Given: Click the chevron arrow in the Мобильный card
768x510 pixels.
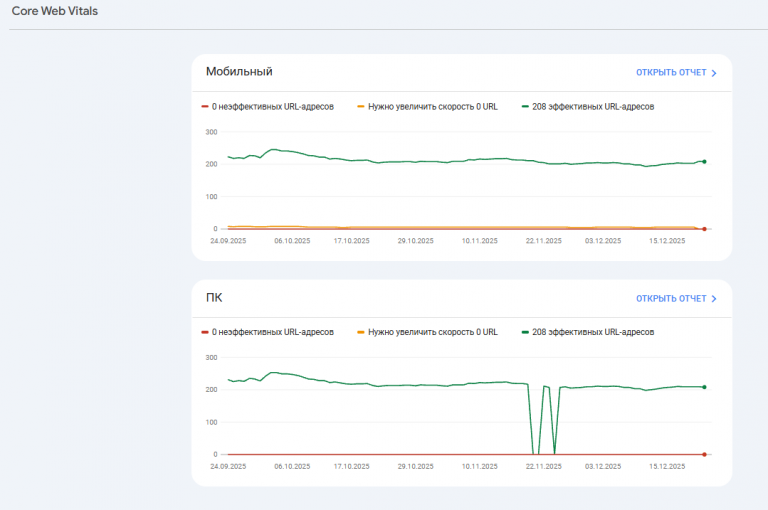Looking at the screenshot, I should click(714, 73).
